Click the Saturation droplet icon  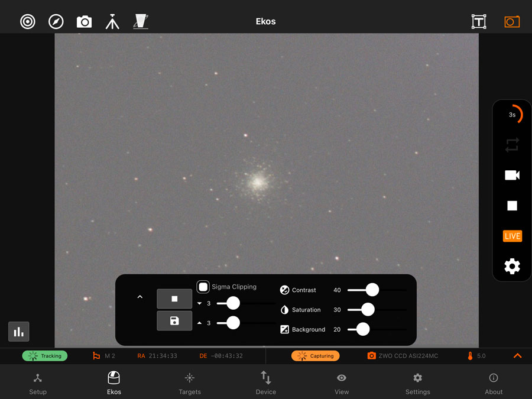click(284, 310)
